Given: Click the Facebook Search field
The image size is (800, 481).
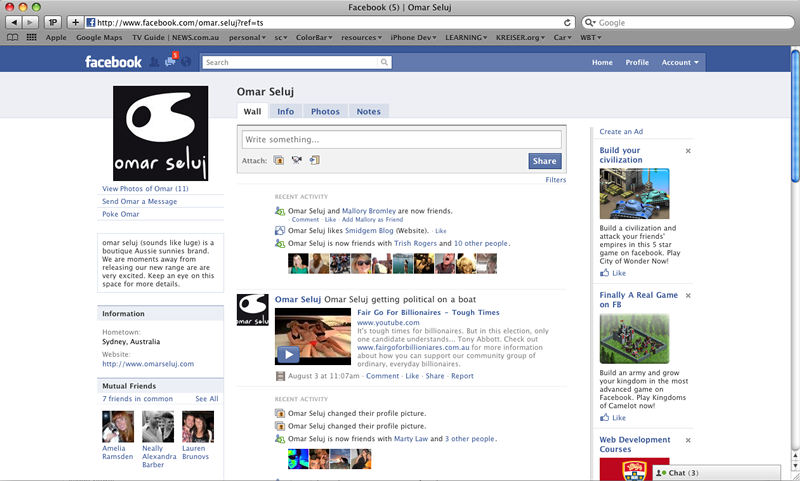Looking at the screenshot, I should click(x=290, y=62).
